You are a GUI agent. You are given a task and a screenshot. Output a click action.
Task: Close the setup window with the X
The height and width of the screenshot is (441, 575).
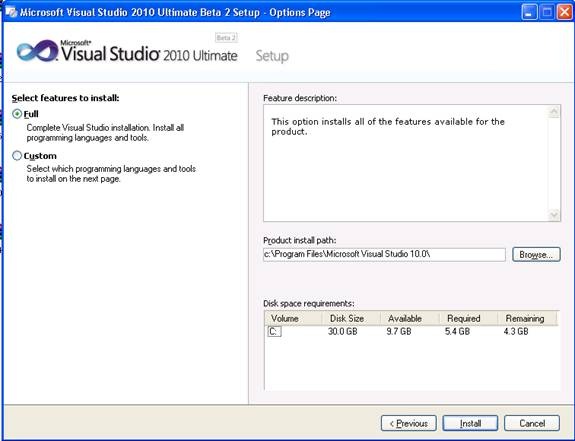564,12
